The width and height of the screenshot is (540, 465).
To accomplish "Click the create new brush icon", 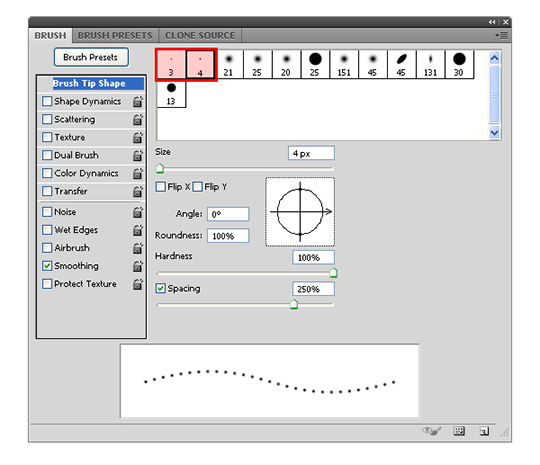I will (x=484, y=431).
